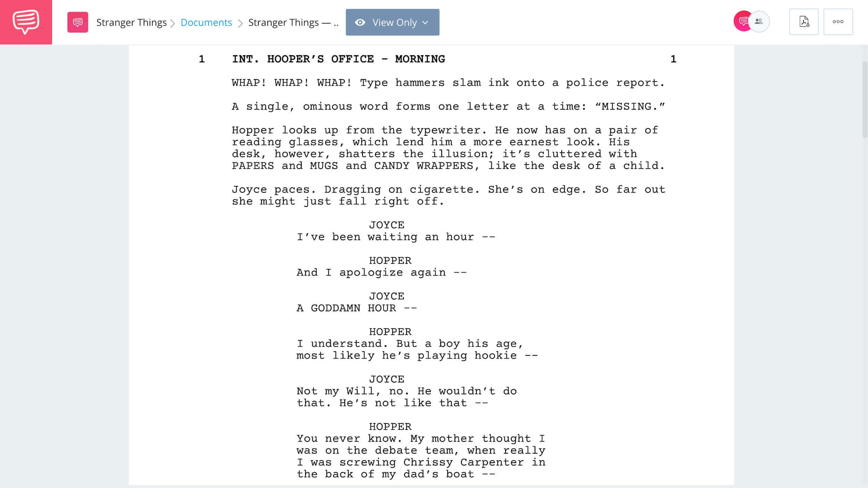The width and height of the screenshot is (868, 488).
Task: Expand the Stranger Things breadcrumb item
Action: pyautogui.click(x=131, y=22)
